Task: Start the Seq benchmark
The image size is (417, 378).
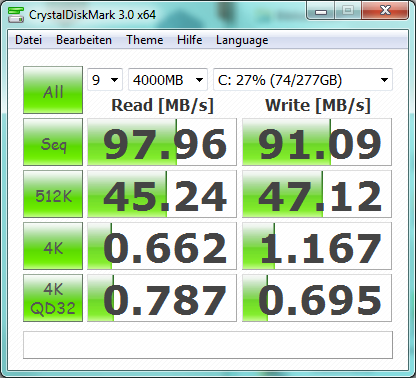Action: [x=53, y=142]
